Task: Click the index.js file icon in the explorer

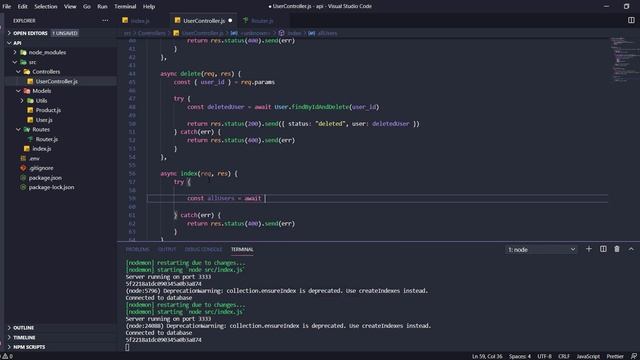Action: click(x=27, y=149)
